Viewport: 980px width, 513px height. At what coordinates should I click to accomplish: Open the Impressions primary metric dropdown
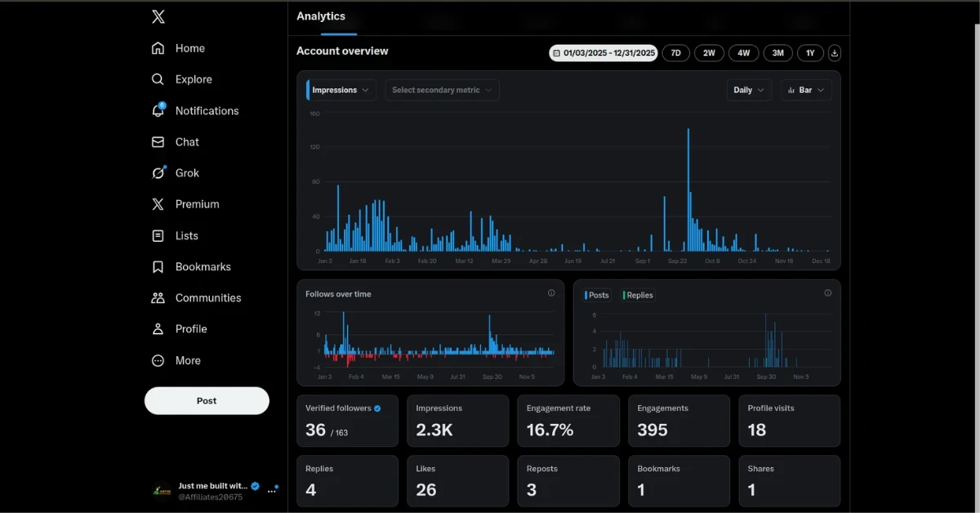[341, 90]
